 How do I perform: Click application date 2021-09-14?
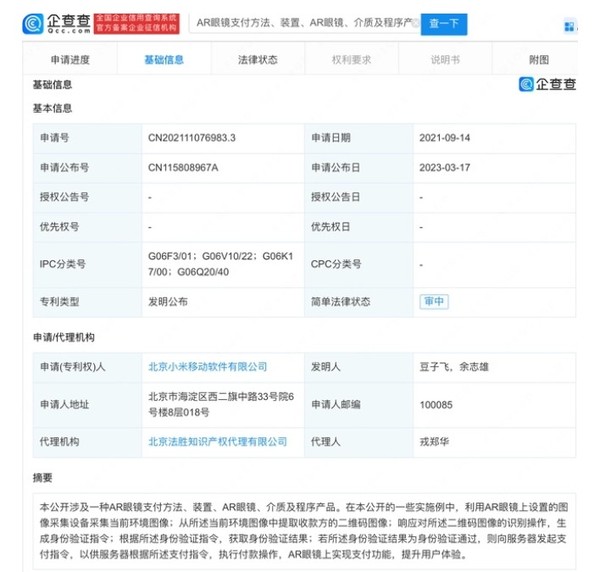(x=445, y=138)
